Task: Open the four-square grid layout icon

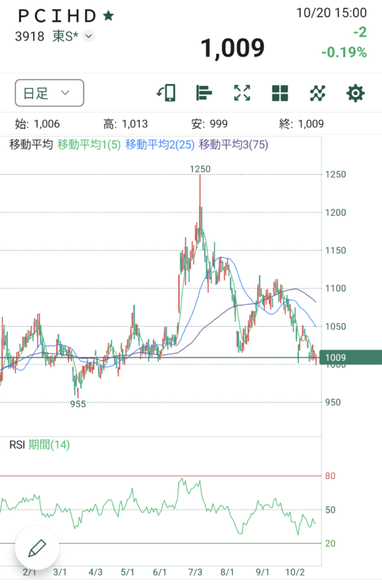Action: click(x=280, y=93)
